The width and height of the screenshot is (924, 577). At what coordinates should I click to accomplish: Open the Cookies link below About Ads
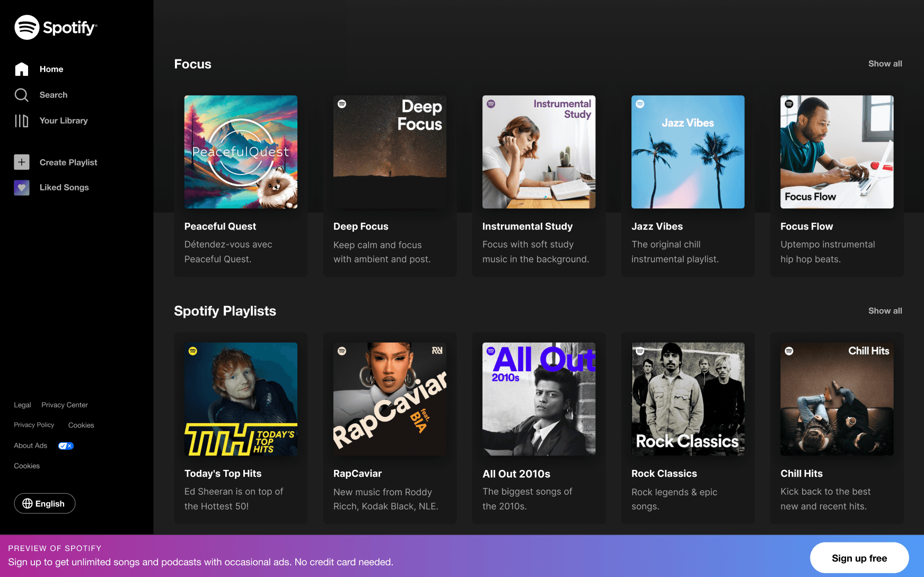point(27,466)
